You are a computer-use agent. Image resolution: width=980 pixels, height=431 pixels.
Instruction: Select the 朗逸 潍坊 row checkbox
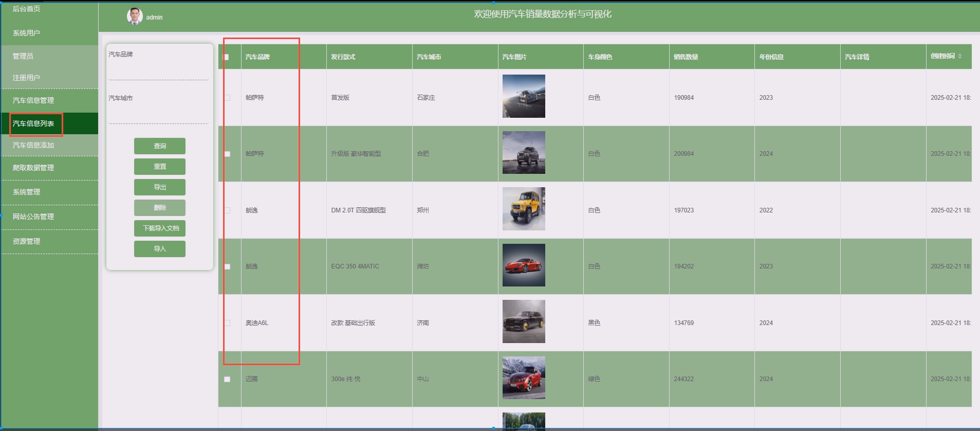[x=227, y=266]
